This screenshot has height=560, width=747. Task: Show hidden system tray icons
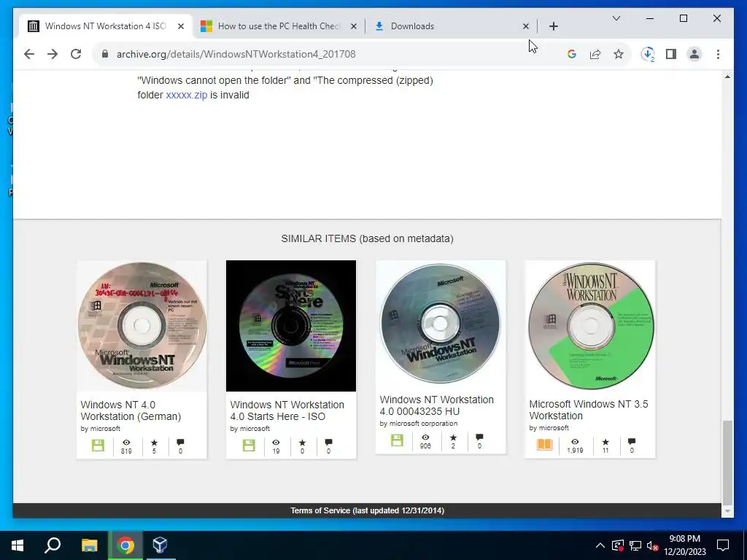pyautogui.click(x=600, y=545)
